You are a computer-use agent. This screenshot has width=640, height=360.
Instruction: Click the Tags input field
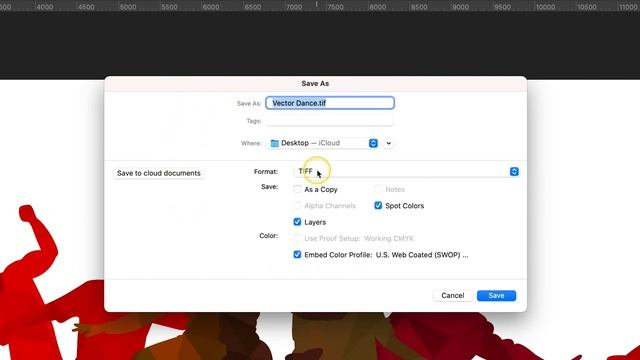(x=330, y=121)
